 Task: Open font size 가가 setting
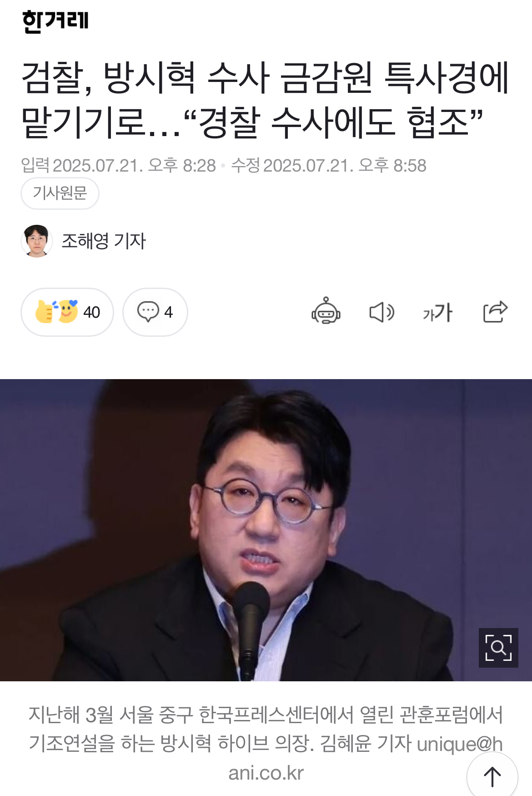click(x=437, y=312)
